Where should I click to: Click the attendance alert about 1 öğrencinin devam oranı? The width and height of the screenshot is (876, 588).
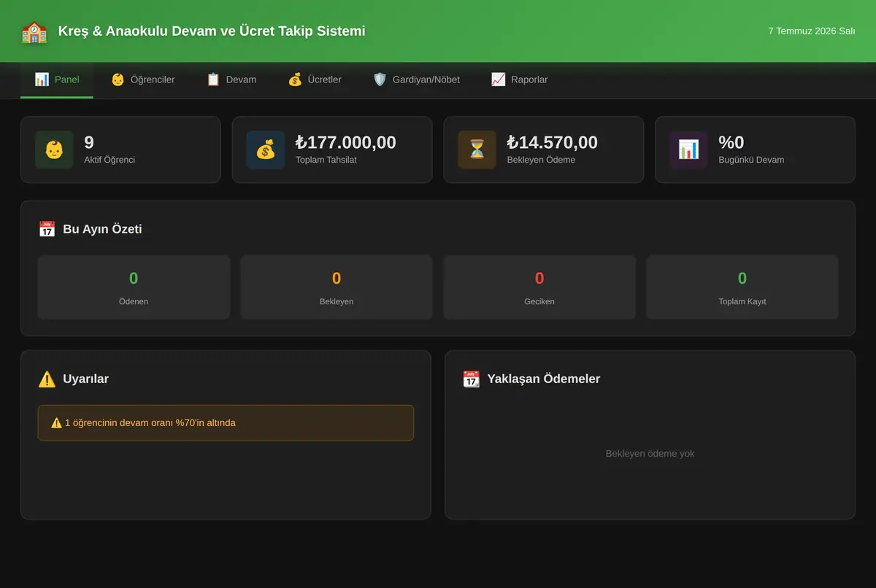click(x=226, y=422)
